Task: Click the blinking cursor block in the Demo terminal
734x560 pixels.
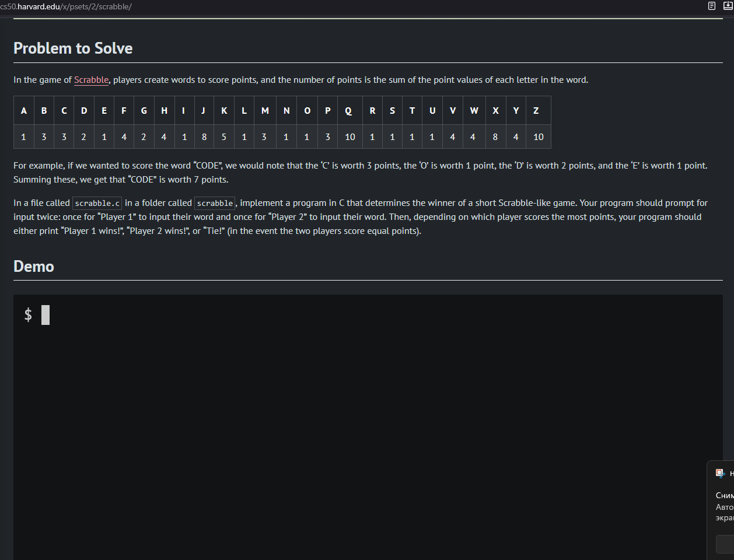Action: (46, 315)
